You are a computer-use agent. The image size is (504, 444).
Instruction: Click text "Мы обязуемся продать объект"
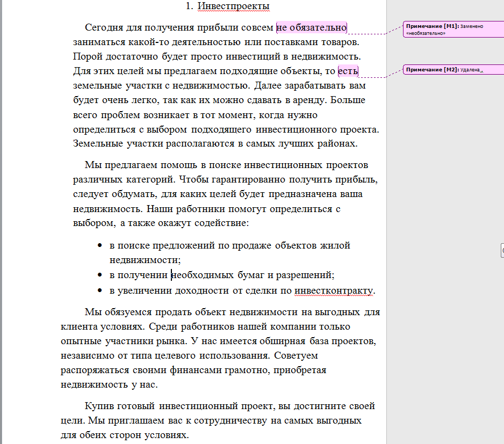pyautogui.click(x=155, y=312)
